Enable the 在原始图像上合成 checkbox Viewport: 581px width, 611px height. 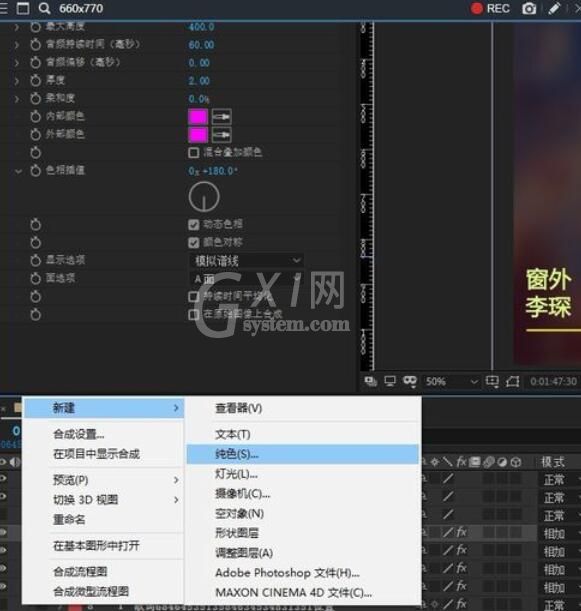194,314
